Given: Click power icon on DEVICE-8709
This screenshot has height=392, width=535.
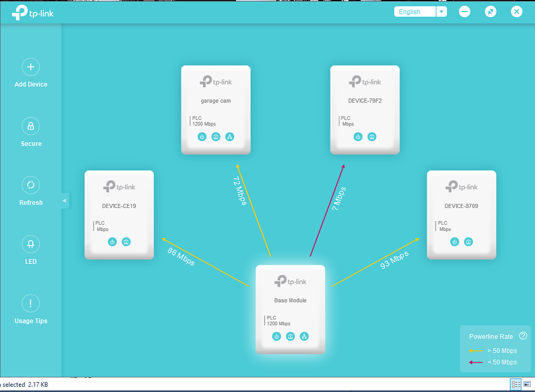Looking at the screenshot, I should (x=454, y=242).
